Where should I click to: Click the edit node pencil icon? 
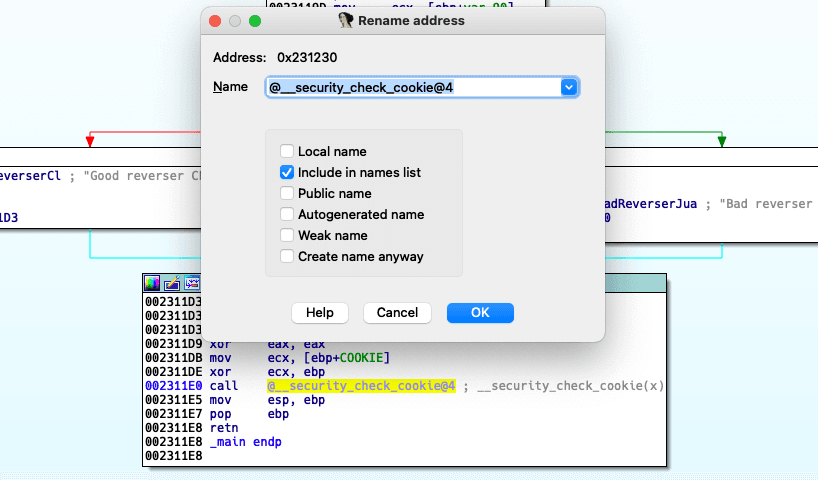click(172, 283)
